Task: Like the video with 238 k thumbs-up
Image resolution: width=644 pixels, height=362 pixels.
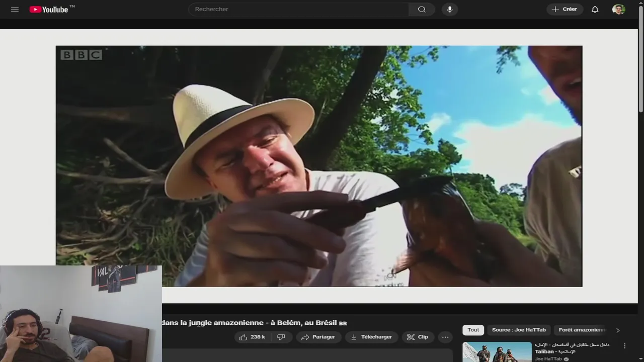Action: click(x=252, y=337)
